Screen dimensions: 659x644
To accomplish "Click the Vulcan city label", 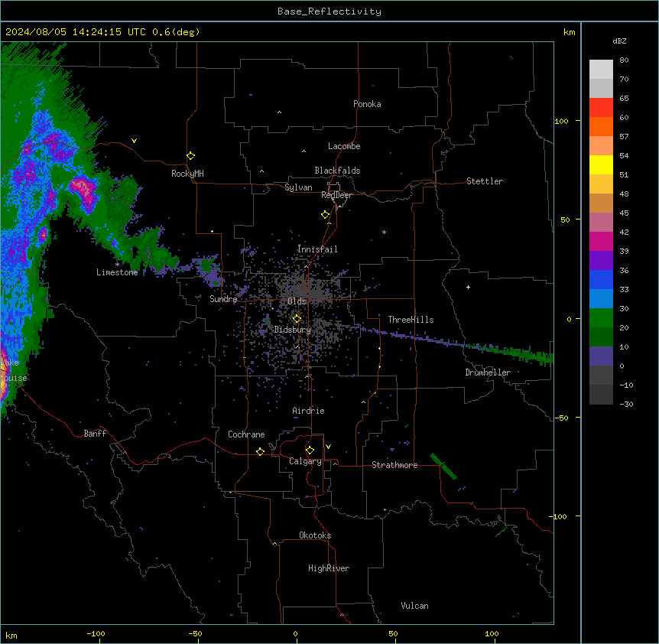I will pyautogui.click(x=415, y=606).
